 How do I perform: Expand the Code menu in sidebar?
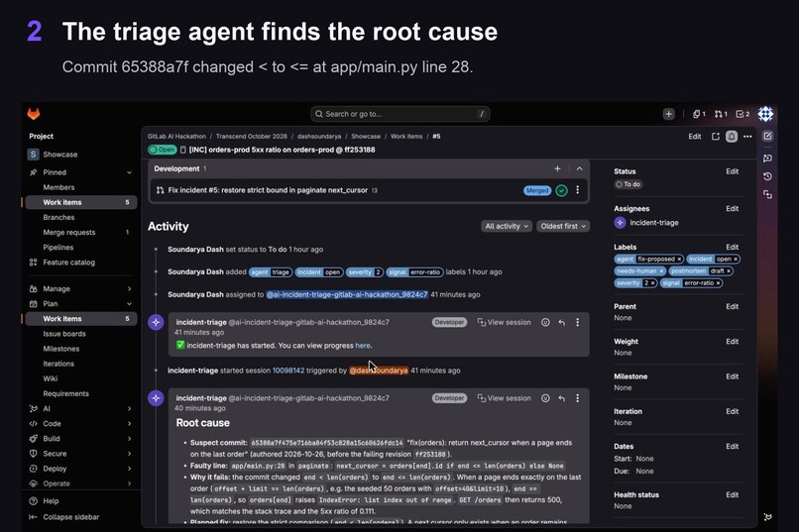coord(129,424)
